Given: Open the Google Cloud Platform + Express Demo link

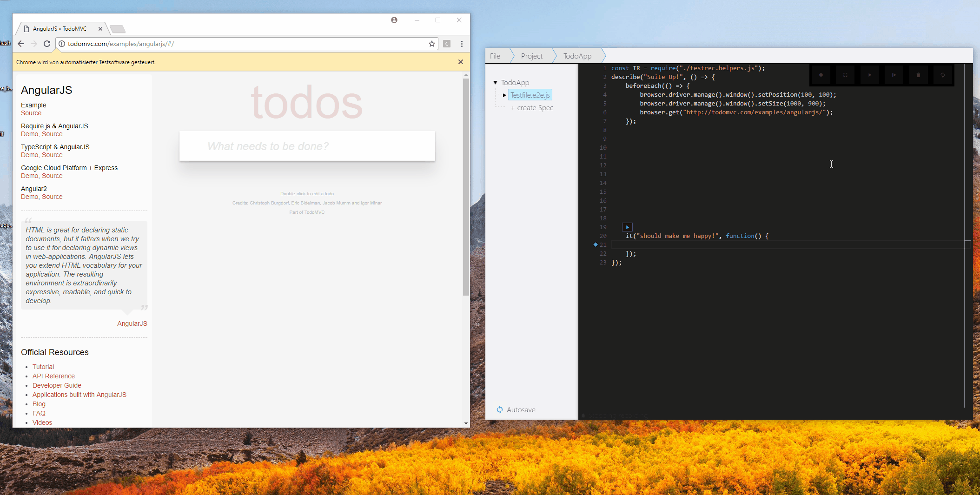Looking at the screenshot, I should [29, 176].
